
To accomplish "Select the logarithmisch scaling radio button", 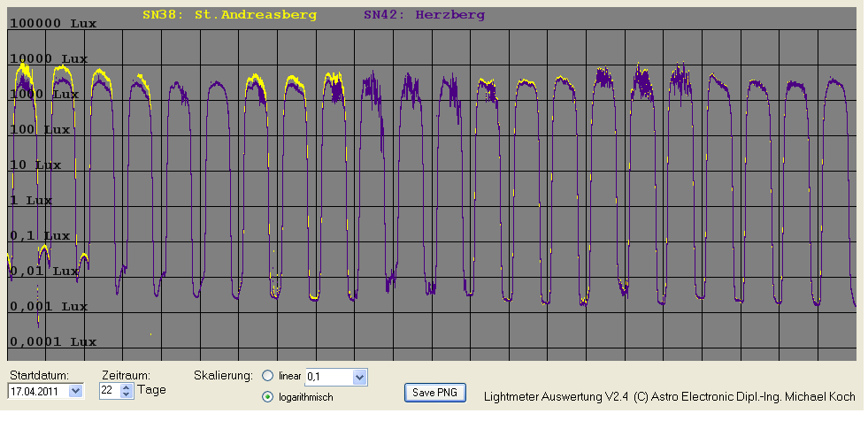I will pyautogui.click(x=268, y=396).
